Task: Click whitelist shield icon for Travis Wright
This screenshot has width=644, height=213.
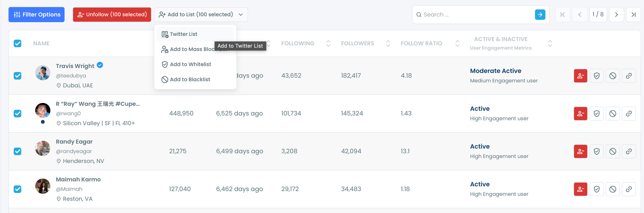Action: (x=596, y=76)
